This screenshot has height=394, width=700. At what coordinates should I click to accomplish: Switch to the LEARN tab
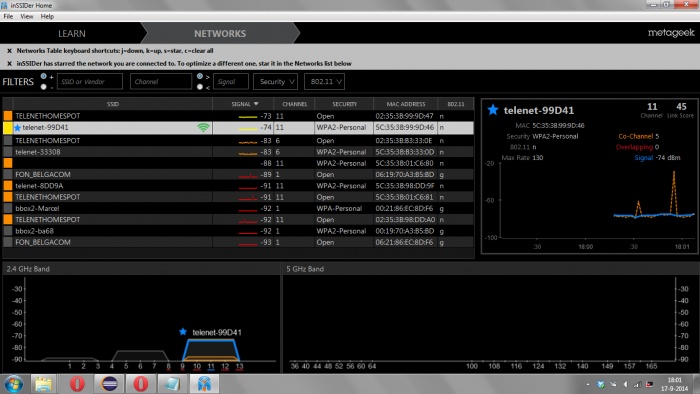click(72, 33)
